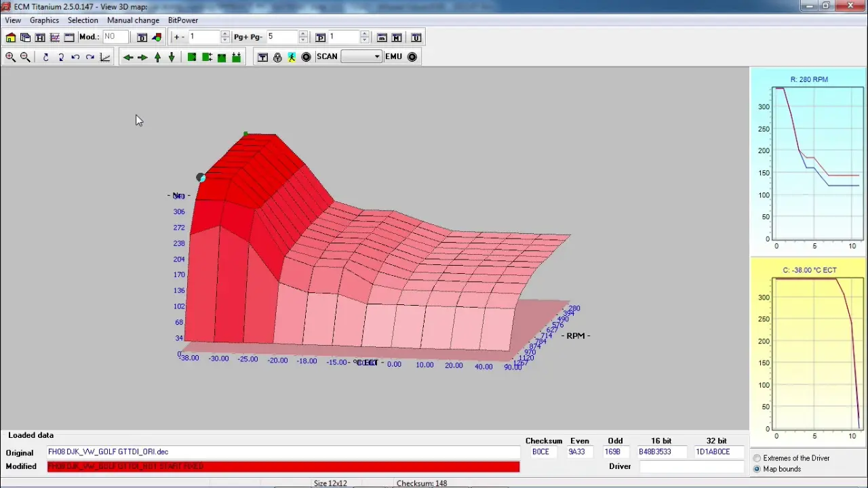Increase the + - step spinner value
This screenshot has width=868, height=488.
(225, 34)
